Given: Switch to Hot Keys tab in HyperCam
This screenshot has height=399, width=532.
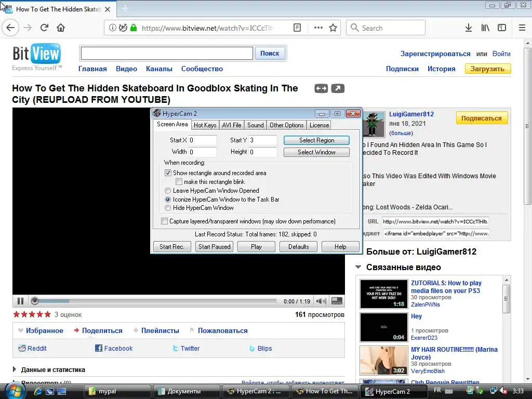Looking at the screenshot, I should [x=205, y=125].
